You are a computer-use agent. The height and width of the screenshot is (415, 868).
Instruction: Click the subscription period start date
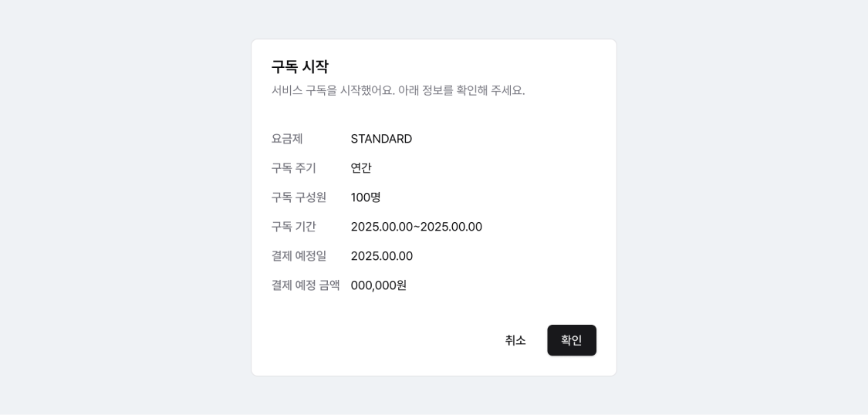pos(382,227)
